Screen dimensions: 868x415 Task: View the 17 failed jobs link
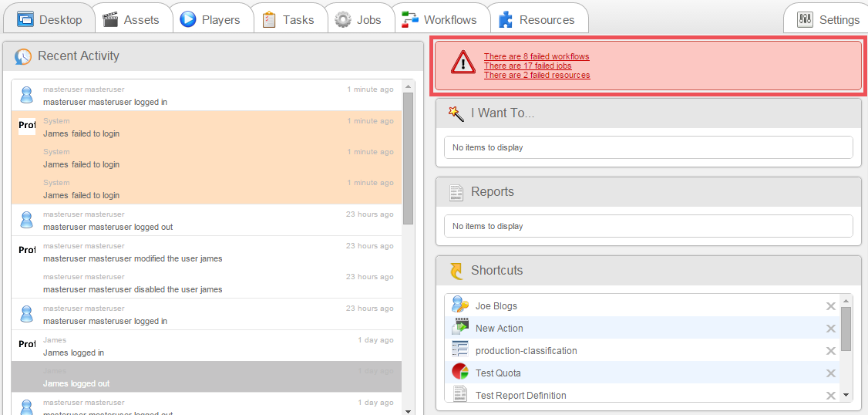pyautogui.click(x=527, y=66)
